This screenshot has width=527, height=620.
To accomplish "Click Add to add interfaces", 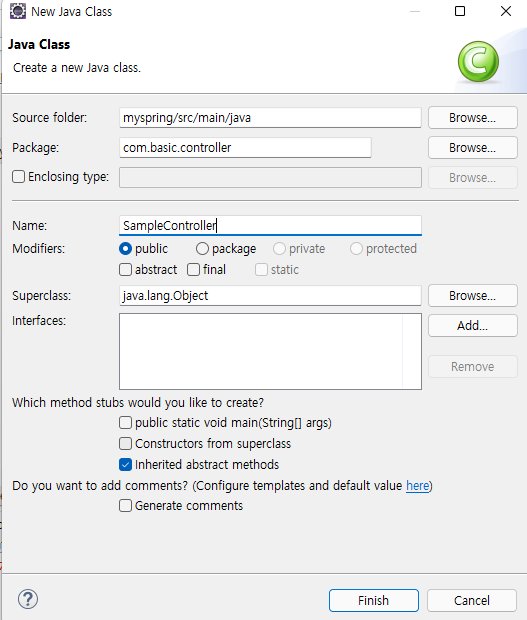I will click(472, 325).
